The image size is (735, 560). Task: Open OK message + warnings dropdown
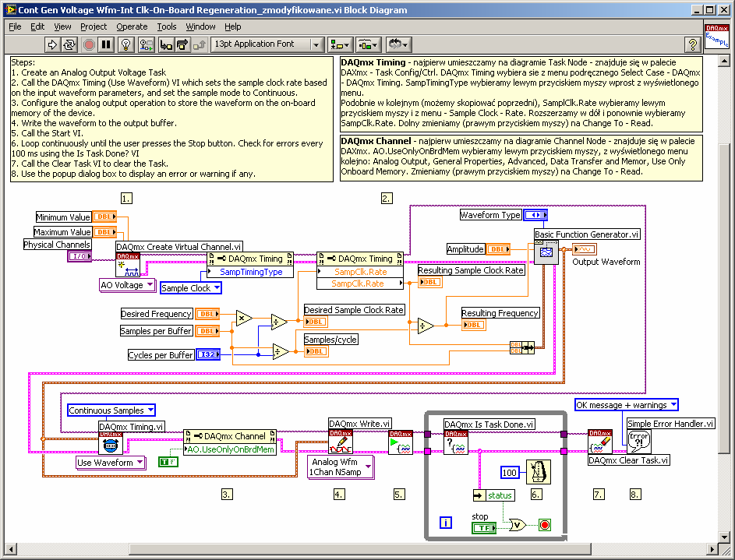point(626,405)
